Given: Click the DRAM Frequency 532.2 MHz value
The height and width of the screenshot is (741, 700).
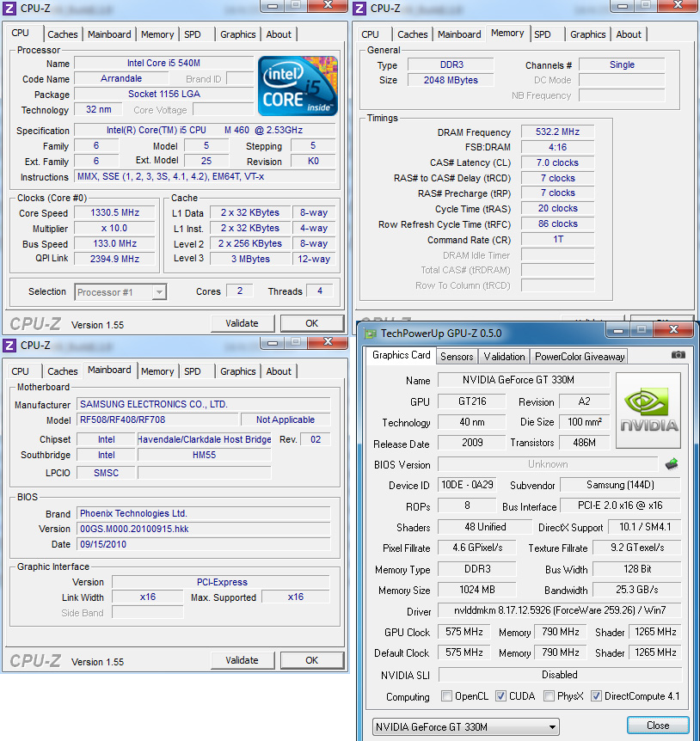Looking at the screenshot, I should [x=557, y=132].
